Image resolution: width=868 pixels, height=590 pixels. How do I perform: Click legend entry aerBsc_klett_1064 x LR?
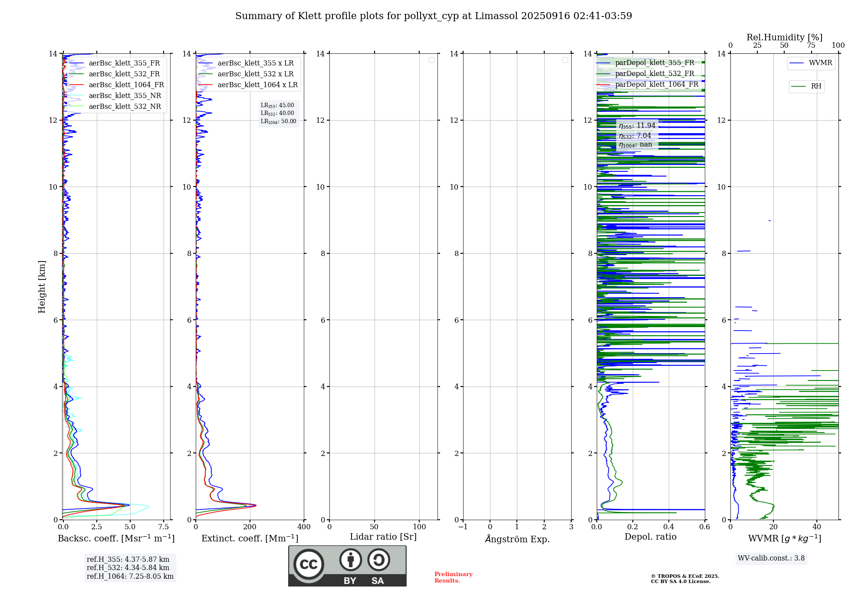[248, 85]
